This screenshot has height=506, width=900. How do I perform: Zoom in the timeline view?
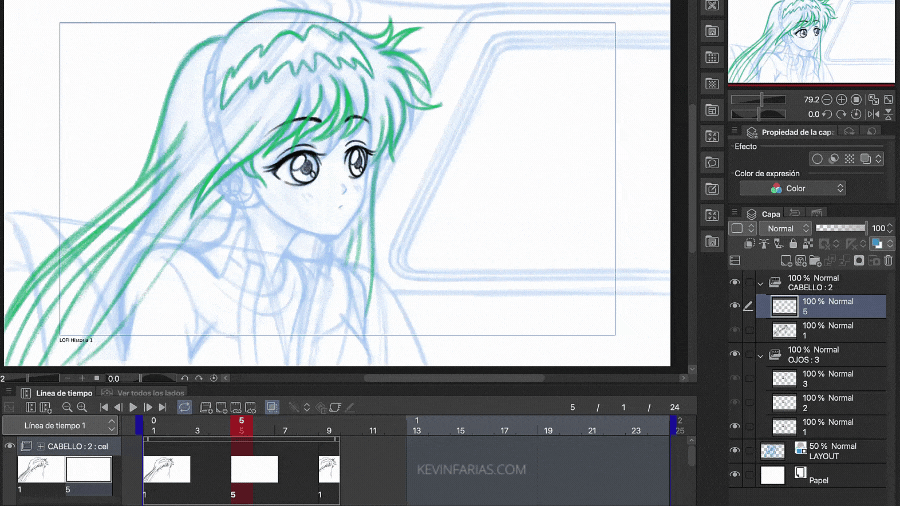[x=82, y=407]
